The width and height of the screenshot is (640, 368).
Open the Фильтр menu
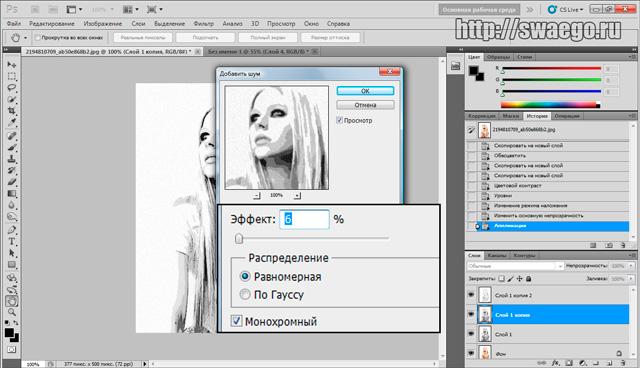[x=203, y=24]
